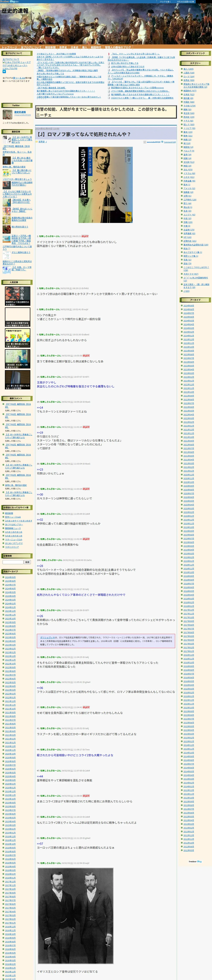This screenshot has width=212, height=980.
Task: Open category 世界史 (999)
Action: [x=189, y=80]
